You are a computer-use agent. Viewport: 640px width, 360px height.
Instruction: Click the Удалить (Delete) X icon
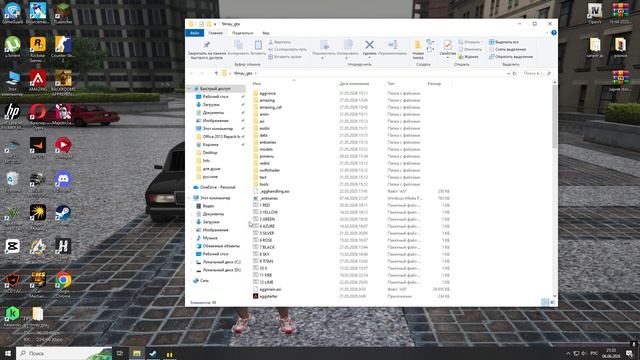coord(369,45)
